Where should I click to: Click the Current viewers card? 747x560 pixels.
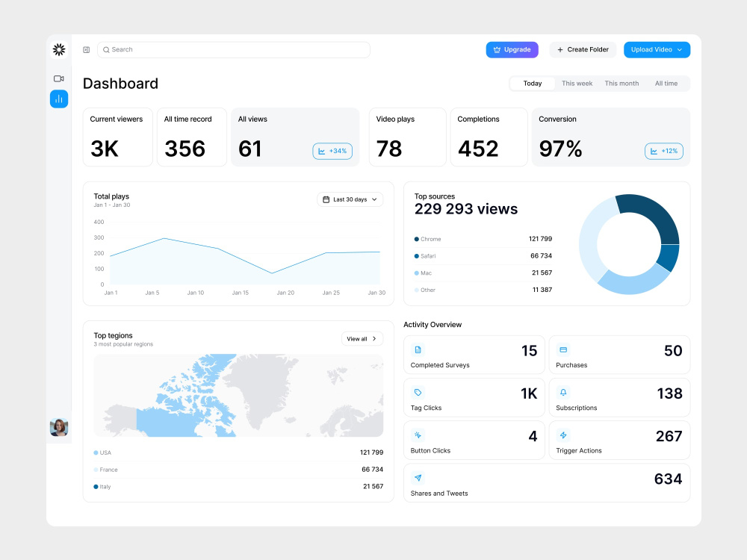pos(118,137)
